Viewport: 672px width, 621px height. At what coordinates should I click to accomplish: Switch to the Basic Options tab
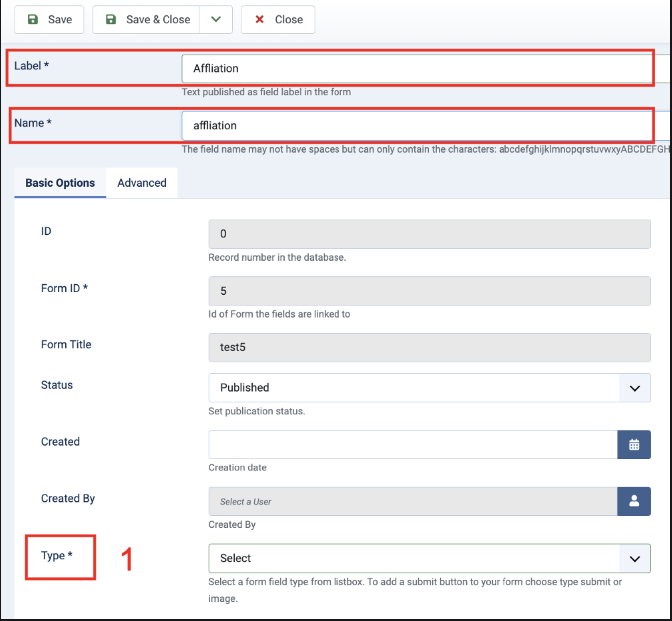(60, 183)
